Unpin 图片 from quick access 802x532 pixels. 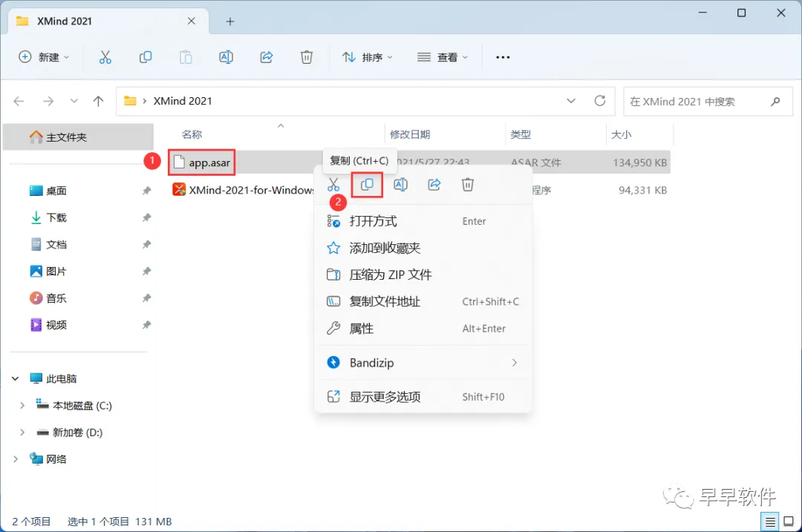[x=147, y=272]
